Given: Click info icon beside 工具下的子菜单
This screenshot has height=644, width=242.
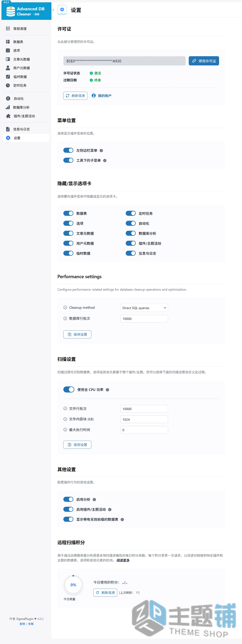Looking at the screenshot, I should click(x=105, y=161).
